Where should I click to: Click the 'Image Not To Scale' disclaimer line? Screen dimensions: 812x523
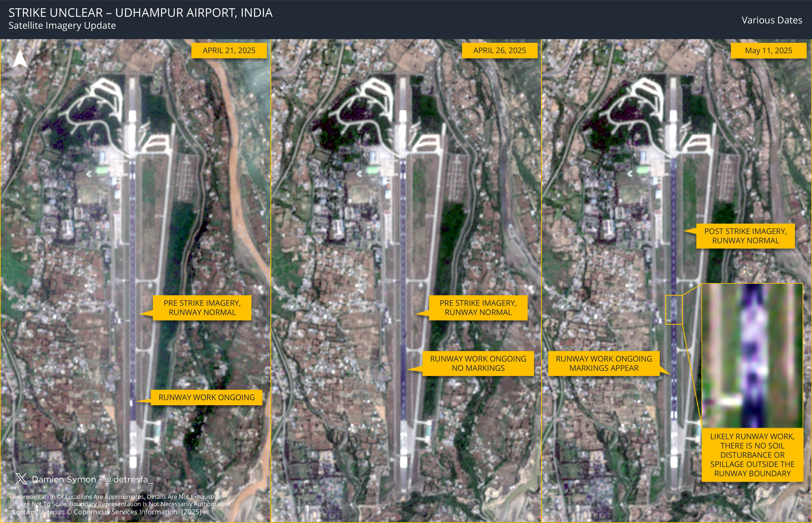click(121, 504)
